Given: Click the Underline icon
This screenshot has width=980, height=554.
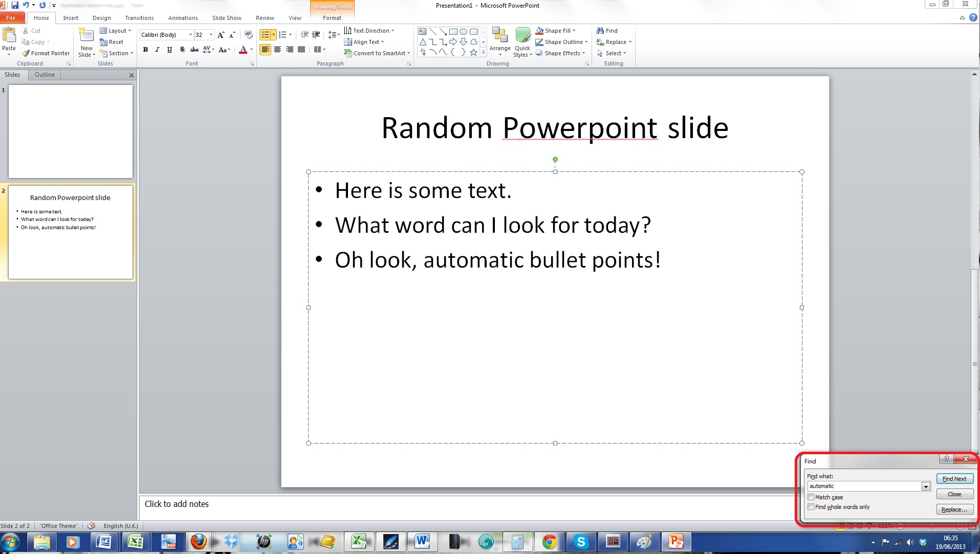Looking at the screenshot, I should [169, 50].
